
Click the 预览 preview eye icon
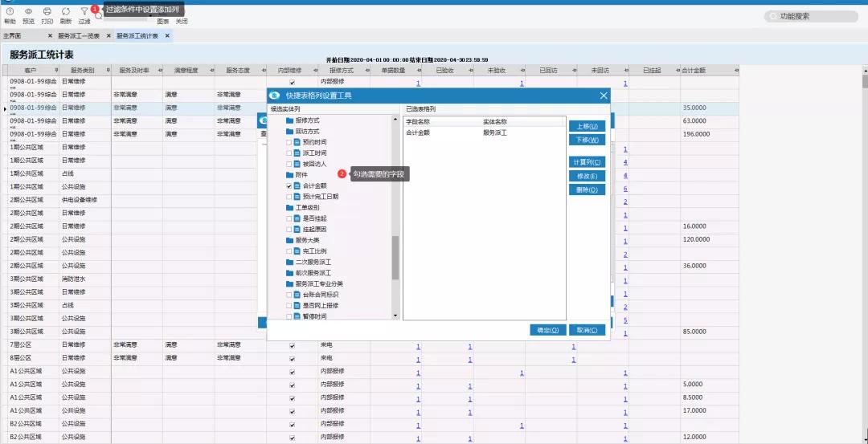[x=29, y=11]
